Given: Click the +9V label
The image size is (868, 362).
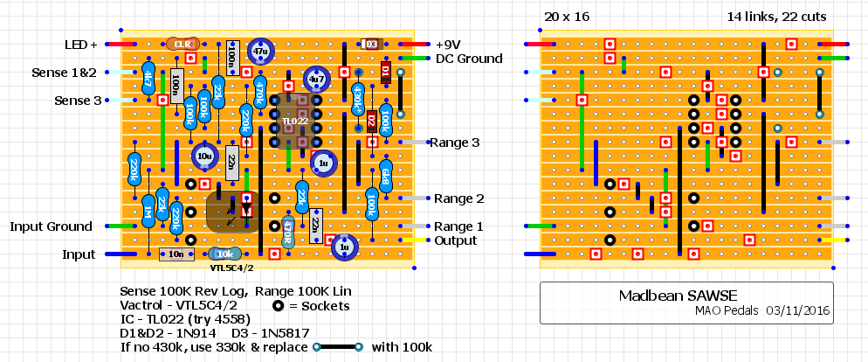Looking at the screenshot, I should (x=449, y=44).
